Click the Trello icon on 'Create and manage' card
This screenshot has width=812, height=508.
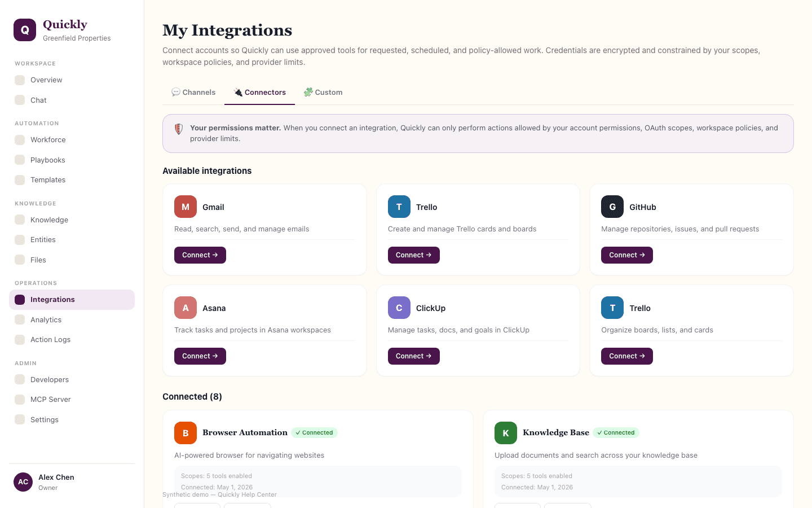pos(399,207)
